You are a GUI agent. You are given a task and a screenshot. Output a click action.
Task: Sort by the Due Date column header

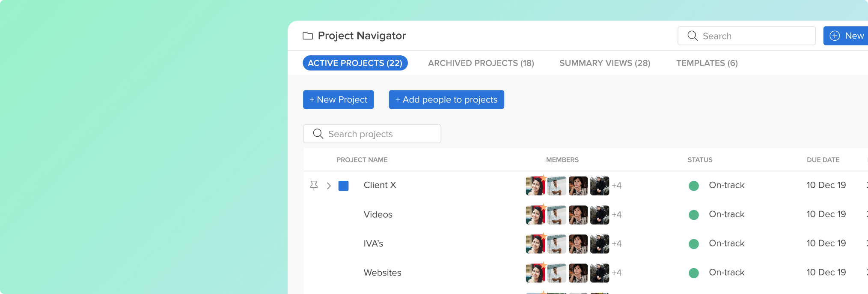(823, 160)
